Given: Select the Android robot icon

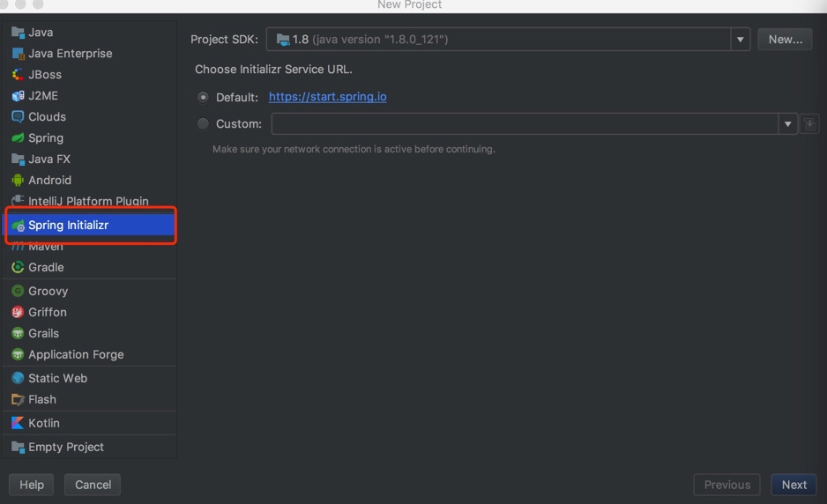Looking at the screenshot, I should coord(18,181).
